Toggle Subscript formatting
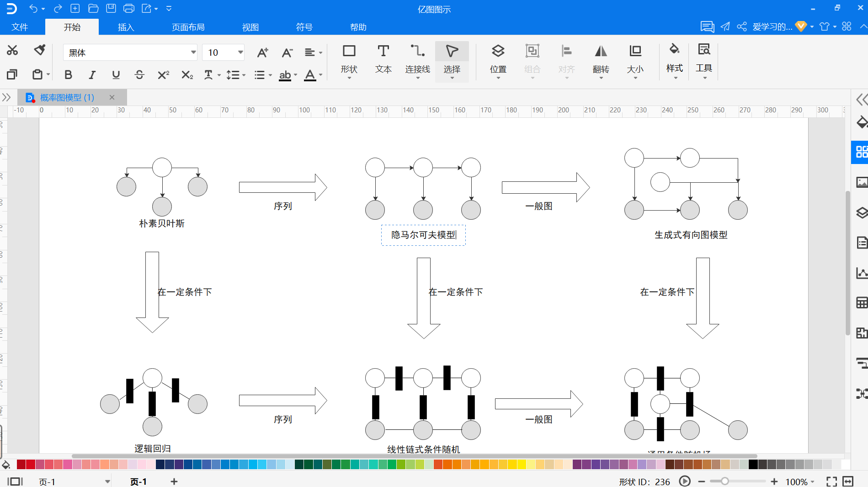This screenshot has height=487, width=868. pyautogui.click(x=187, y=74)
